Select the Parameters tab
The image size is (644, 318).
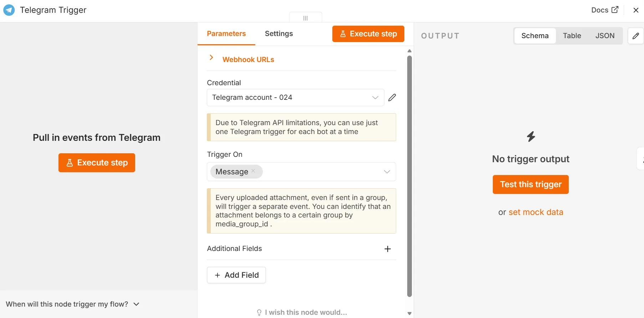[x=226, y=34]
